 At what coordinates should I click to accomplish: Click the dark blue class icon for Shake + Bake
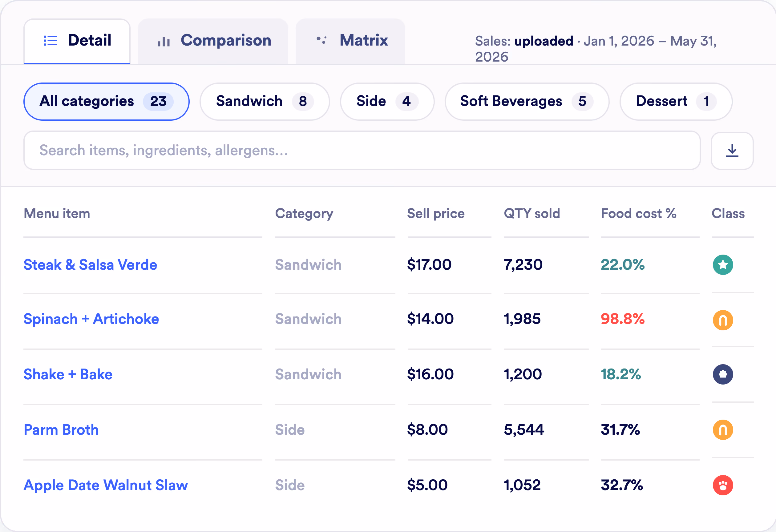pyautogui.click(x=723, y=374)
